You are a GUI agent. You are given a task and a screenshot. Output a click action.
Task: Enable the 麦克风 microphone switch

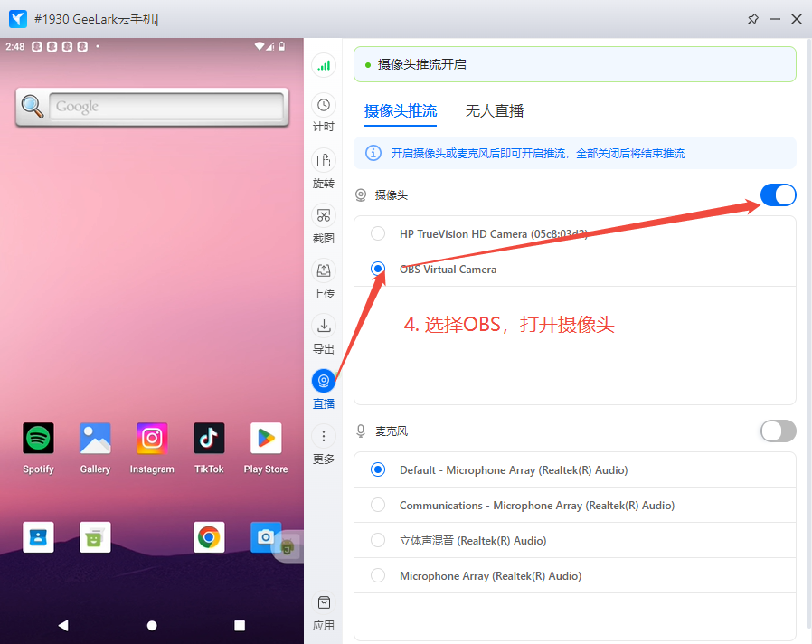click(x=778, y=431)
